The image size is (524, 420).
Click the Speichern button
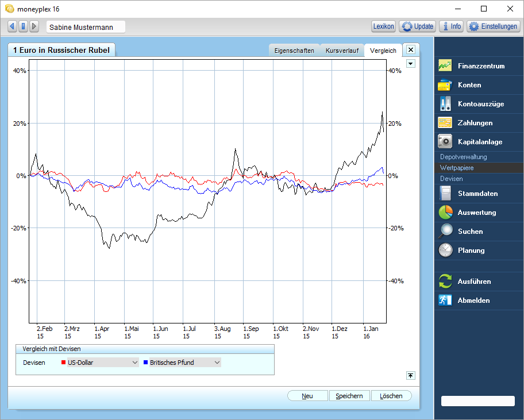tap(349, 396)
